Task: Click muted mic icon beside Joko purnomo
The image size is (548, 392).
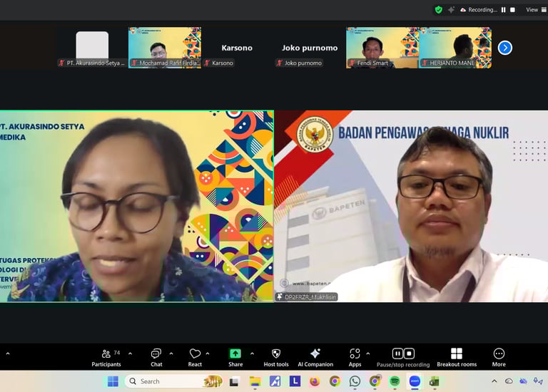Action: click(279, 63)
